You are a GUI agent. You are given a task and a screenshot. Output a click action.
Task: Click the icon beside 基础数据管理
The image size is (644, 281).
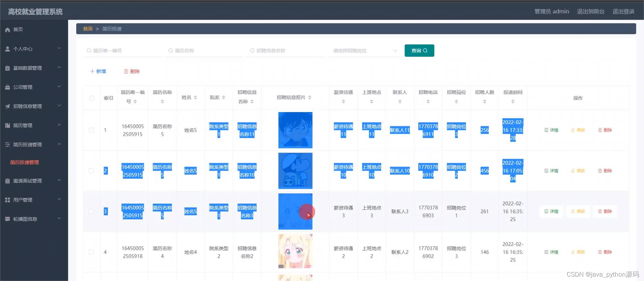pyautogui.click(x=7, y=68)
